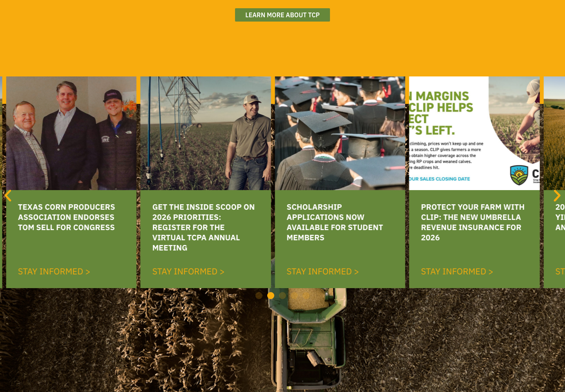Select the fifth carousel pagination dot
The width and height of the screenshot is (565, 392).
(306, 296)
